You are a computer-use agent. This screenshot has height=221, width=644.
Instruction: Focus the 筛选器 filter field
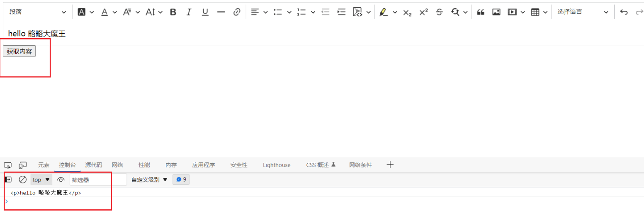click(x=98, y=180)
